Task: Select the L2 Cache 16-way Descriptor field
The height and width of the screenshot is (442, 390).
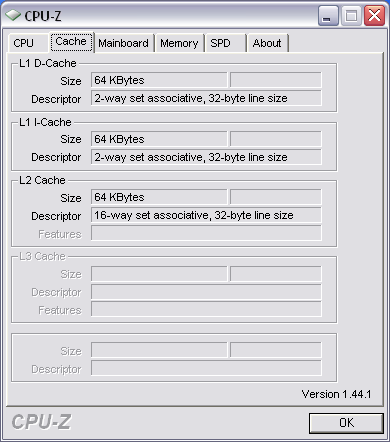Action: (206, 215)
